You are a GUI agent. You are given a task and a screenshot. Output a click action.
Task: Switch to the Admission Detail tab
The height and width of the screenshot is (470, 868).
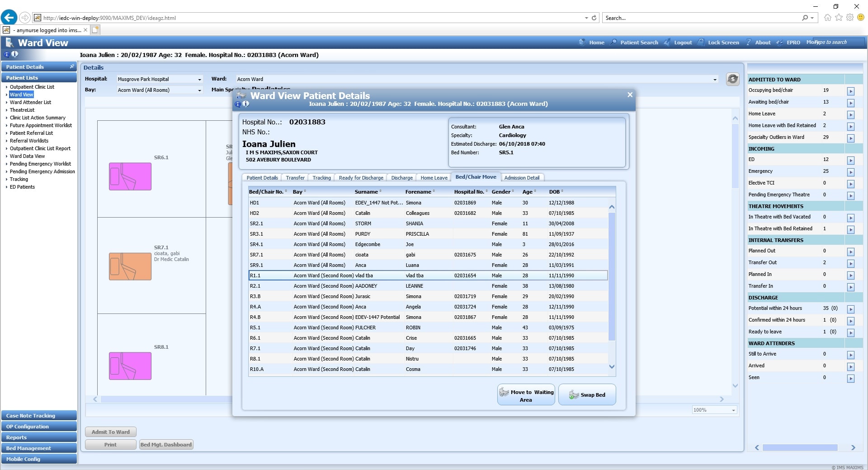point(522,178)
